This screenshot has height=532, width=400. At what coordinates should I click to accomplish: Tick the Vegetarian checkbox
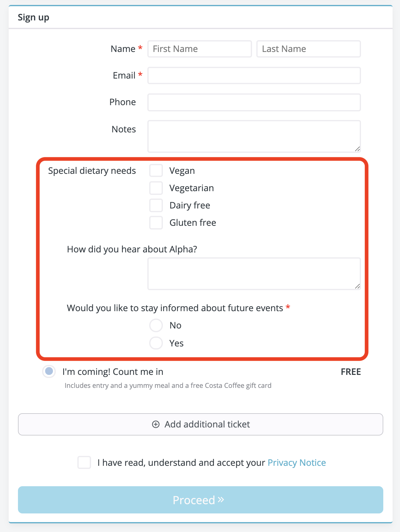156,188
